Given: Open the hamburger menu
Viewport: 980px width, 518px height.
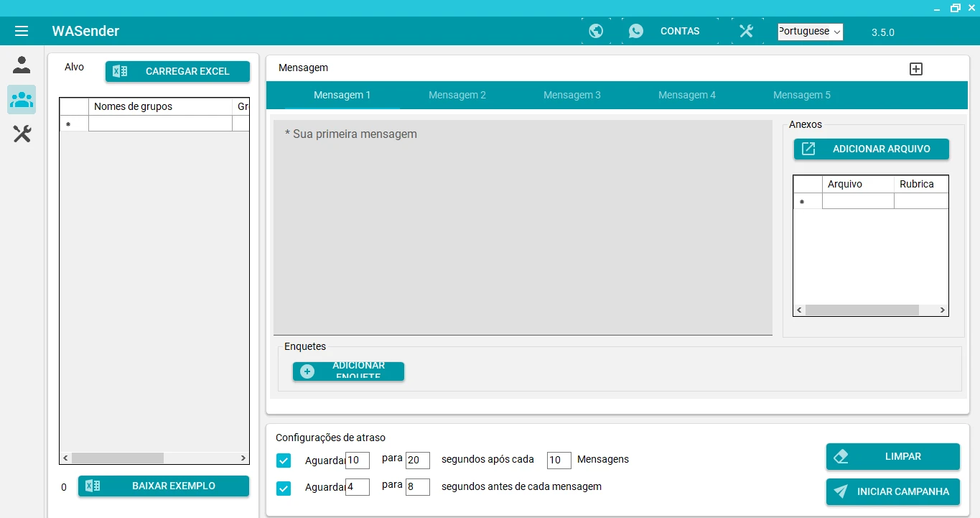Looking at the screenshot, I should coord(22,31).
